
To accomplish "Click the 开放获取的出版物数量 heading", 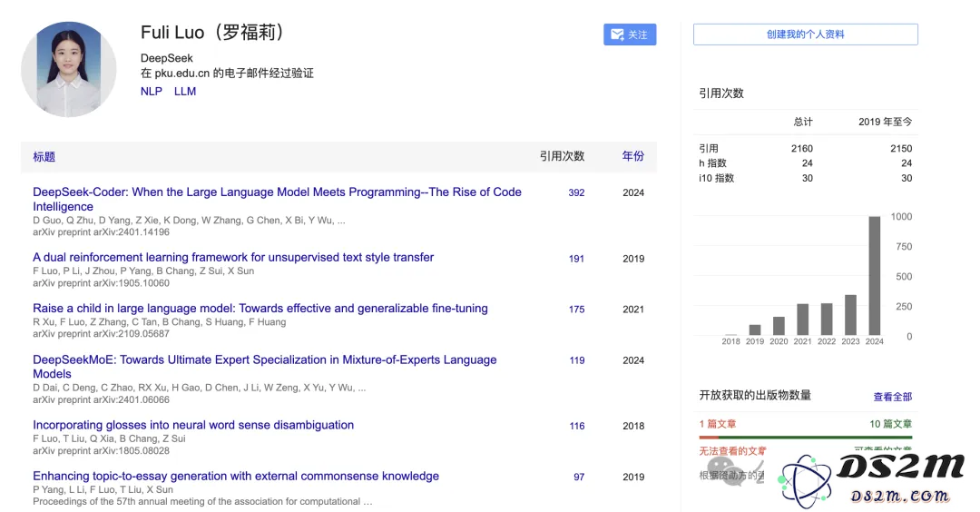I will (755, 395).
